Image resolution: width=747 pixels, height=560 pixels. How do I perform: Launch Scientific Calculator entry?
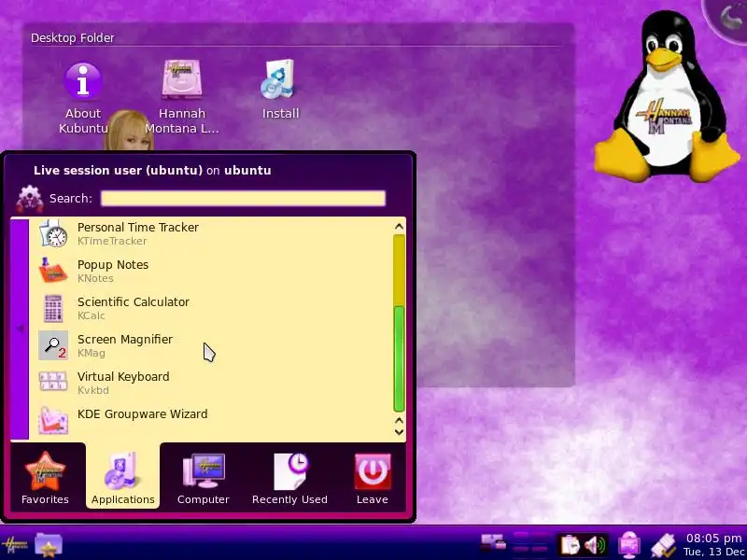pos(211,308)
